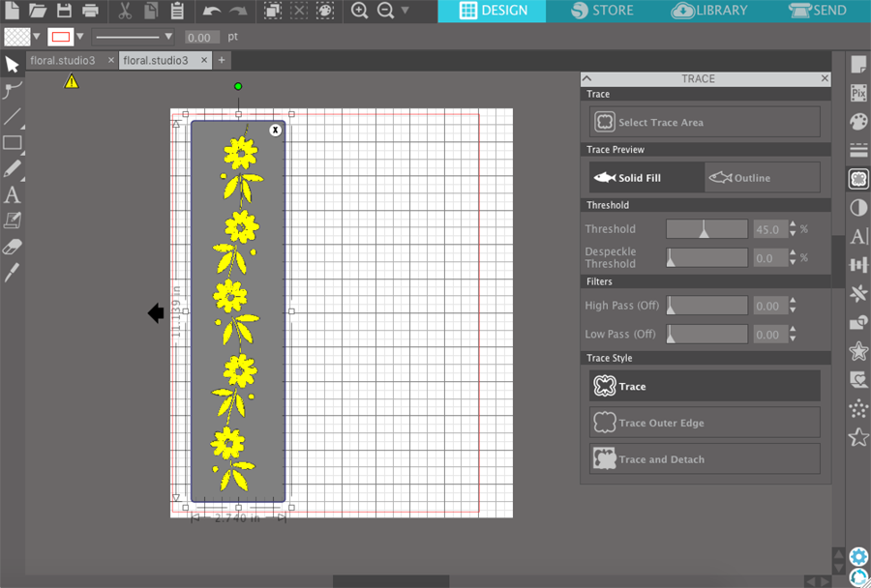The height and width of the screenshot is (588, 871).
Task: Create a new document icon
Action: click(12, 10)
